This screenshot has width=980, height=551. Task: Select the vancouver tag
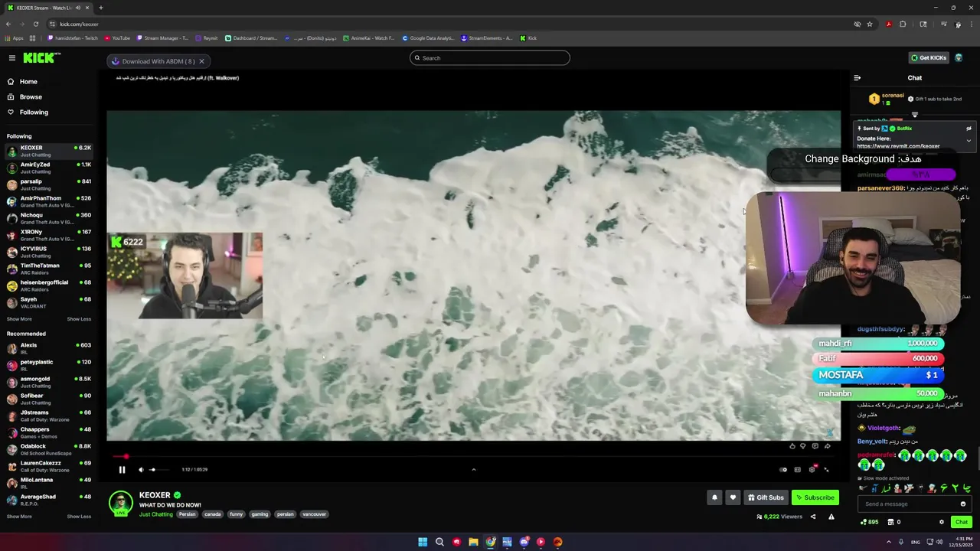point(315,514)
